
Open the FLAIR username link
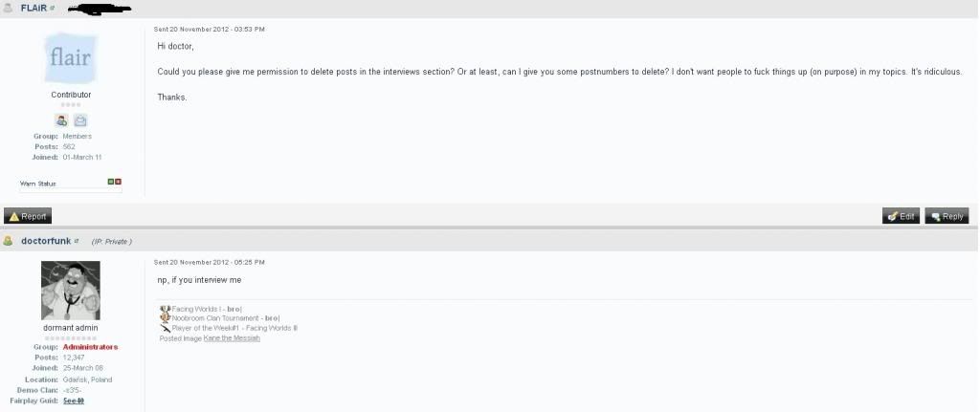[x=33, y=8]
